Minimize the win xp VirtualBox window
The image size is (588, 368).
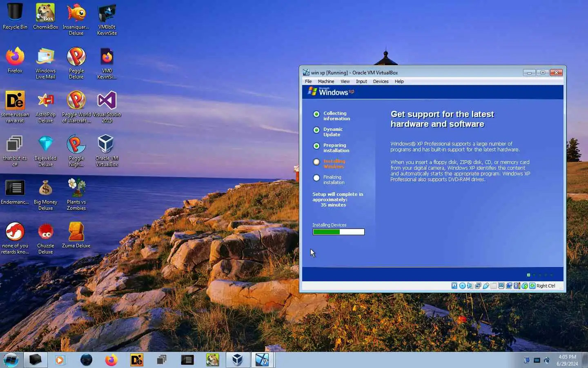coord(529,72)
